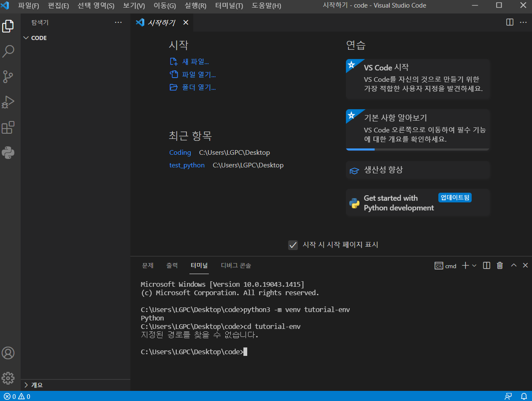This screenshot has height=401, width=532.
Task: Open the Extensions view
Action: [8, 127]
